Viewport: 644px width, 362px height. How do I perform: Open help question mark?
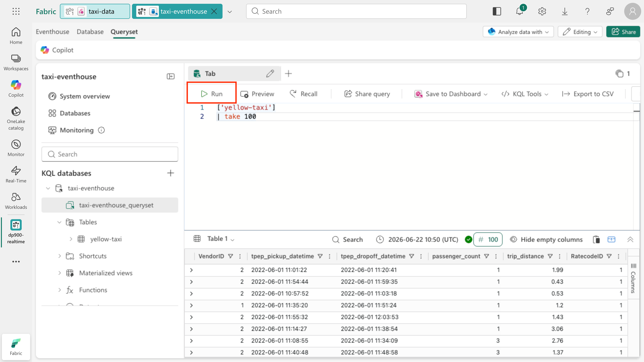click(587, 11)
